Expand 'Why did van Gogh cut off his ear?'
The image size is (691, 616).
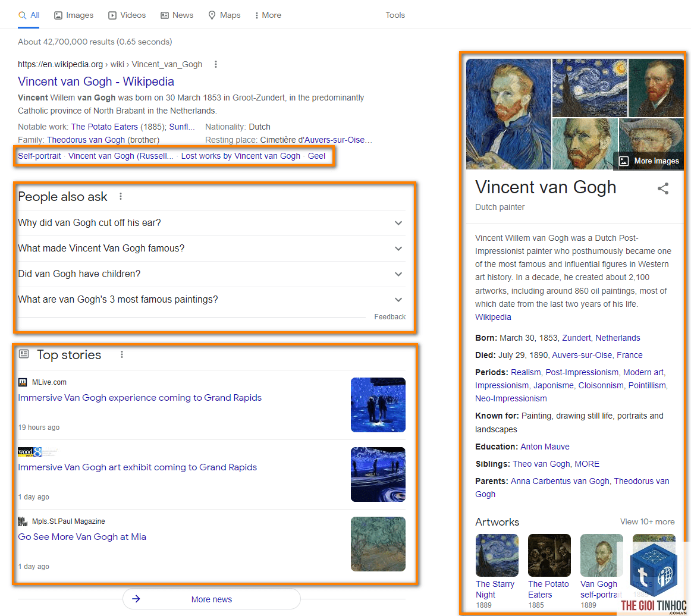(x=212, y=223)
